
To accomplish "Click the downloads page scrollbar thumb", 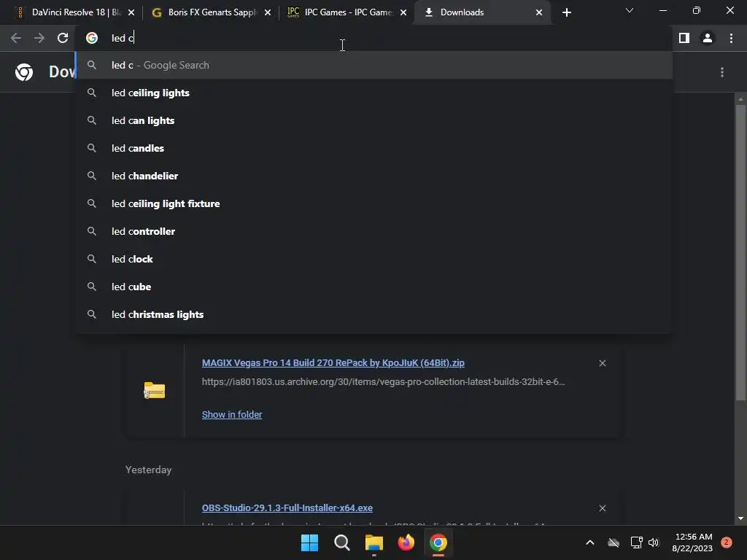I will click(740, 252).
